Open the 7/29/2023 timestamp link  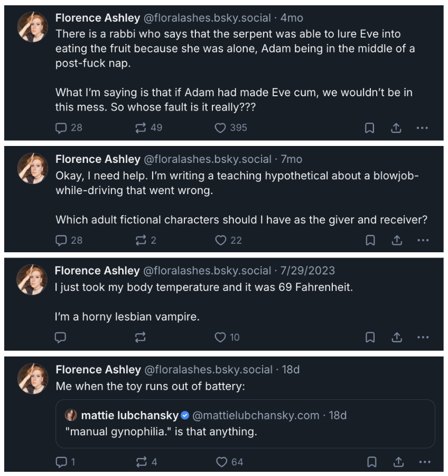(307, 270)
